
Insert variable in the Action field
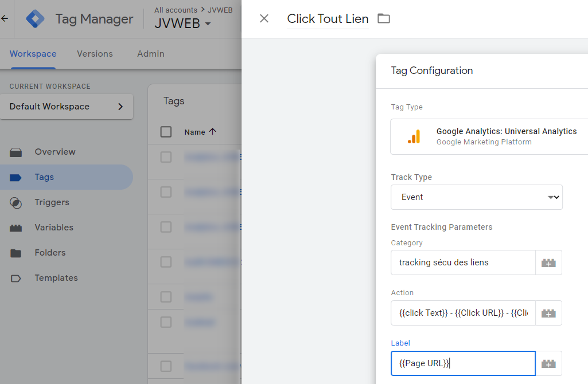click(548, 313)
